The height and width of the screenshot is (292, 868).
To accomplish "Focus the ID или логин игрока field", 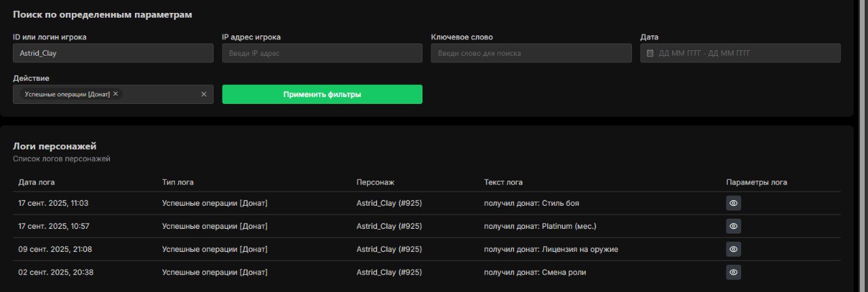I will coord(113,53).
